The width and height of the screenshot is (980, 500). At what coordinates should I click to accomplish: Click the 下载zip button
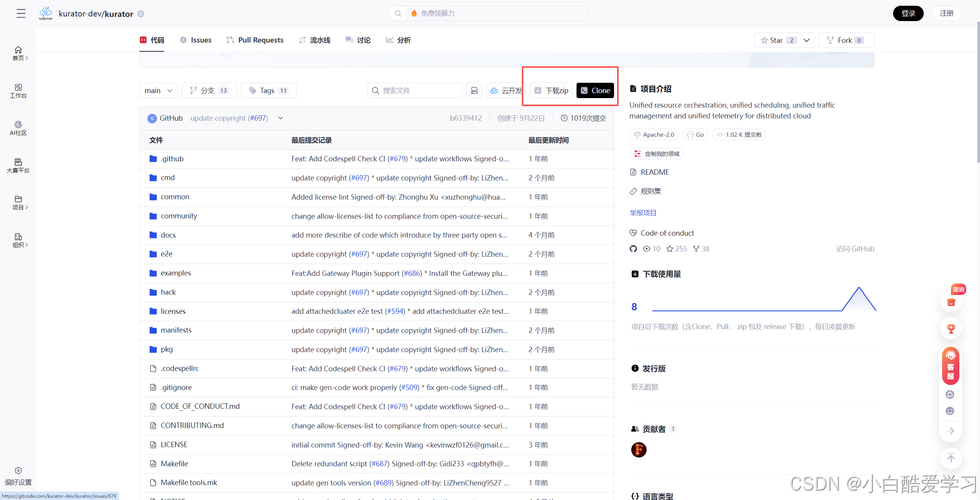(x=552, y=90)
